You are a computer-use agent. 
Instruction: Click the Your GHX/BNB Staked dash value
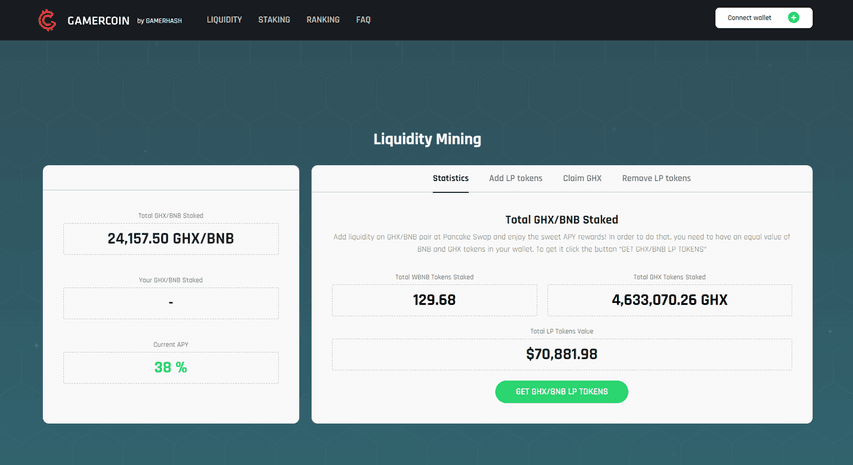(x=171, y=303)
